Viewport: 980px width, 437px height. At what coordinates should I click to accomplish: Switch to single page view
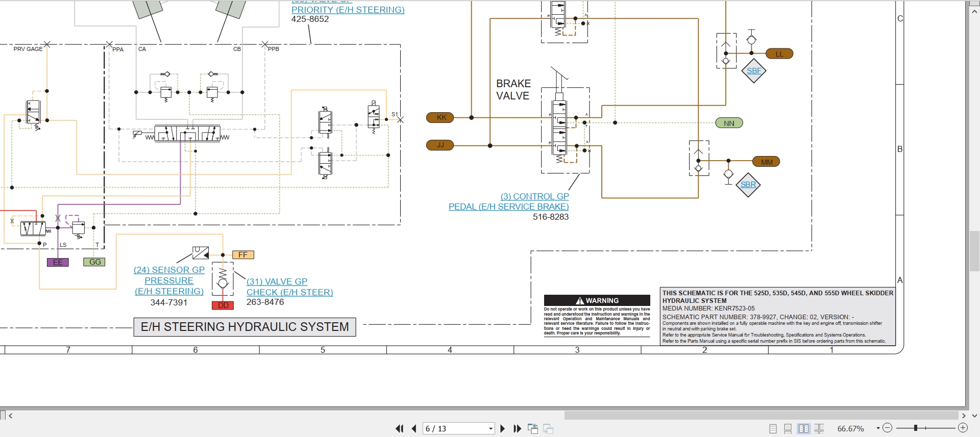tap(773, 429)
